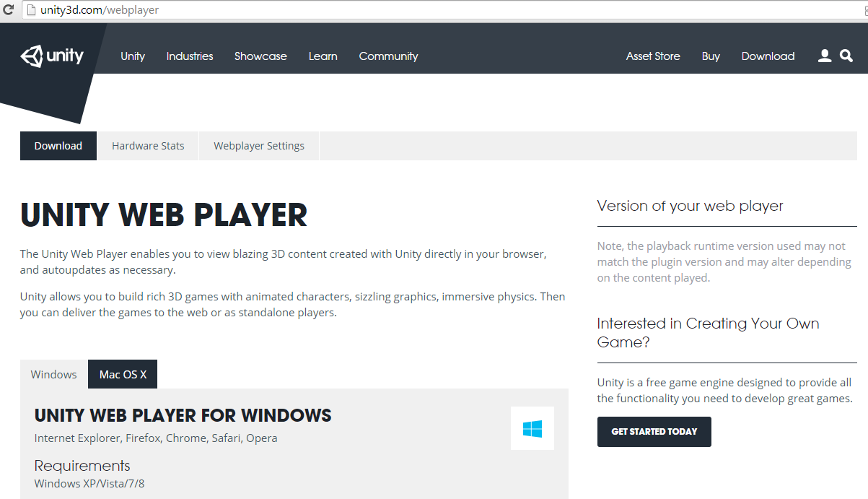Click Interested in Creating Your Own Game heading
Viewport: 868px width, 499px height.
pos(709,333)
